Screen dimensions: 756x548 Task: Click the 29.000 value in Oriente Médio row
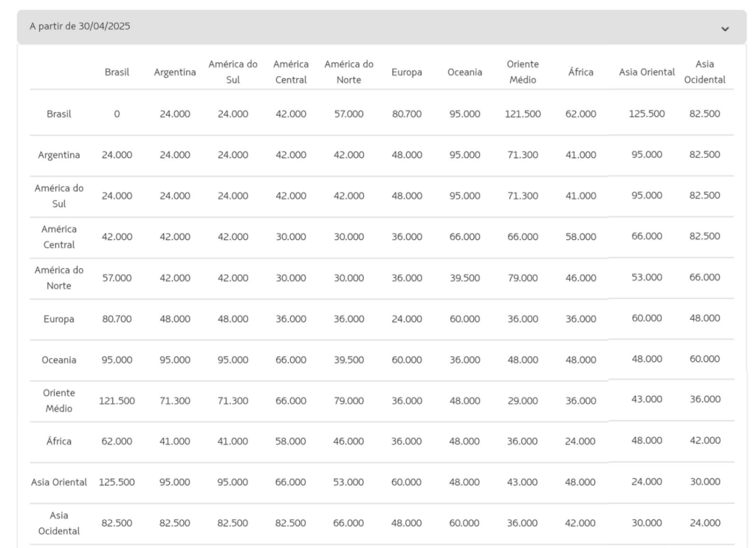[x=522, y=400]
